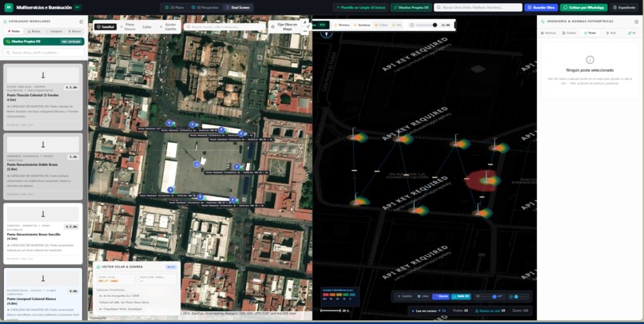Adjust the time-of-day slider handle
Viewport: 644px width, 324px height.
tap(435, 25)
